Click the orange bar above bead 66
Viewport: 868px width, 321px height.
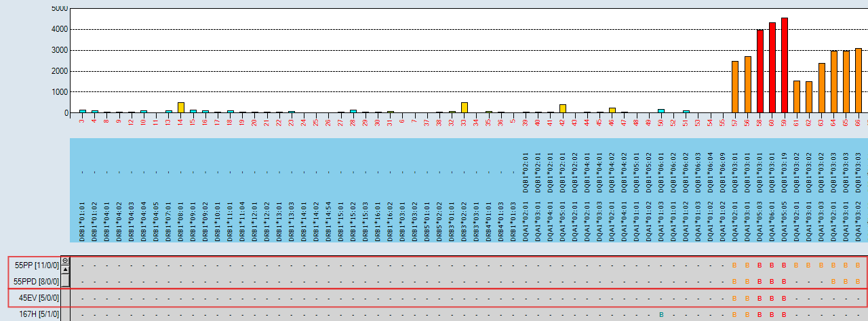(859, 81)
